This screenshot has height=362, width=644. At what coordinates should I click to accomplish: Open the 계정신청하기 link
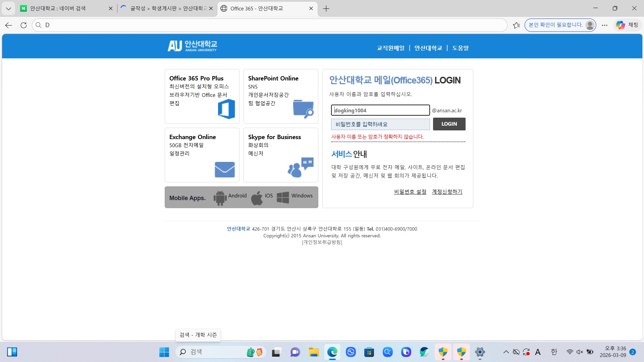coord(446,191)
